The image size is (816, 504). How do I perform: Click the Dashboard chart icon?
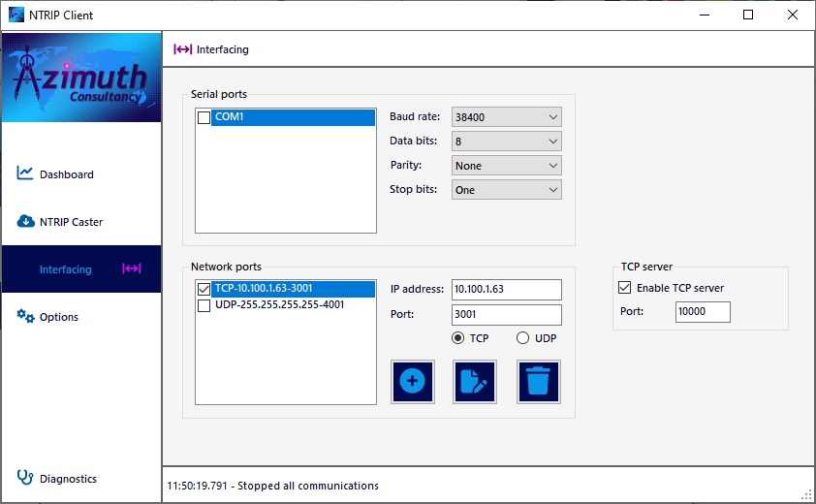point(24,173)
